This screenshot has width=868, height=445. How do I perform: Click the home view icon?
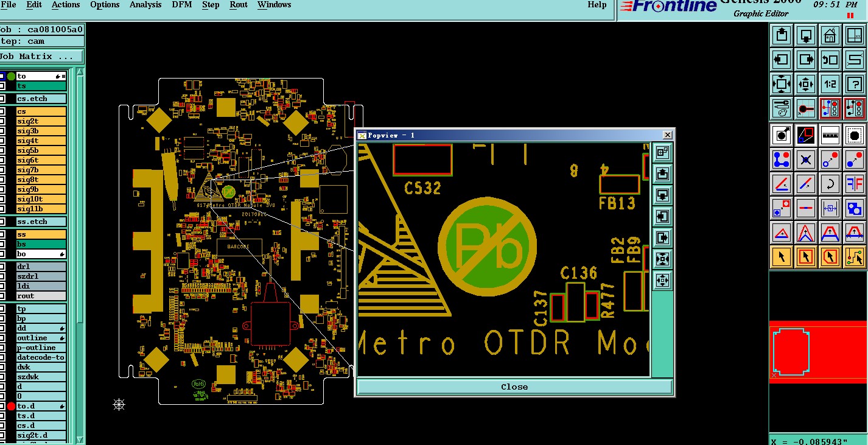click(830, 35)
